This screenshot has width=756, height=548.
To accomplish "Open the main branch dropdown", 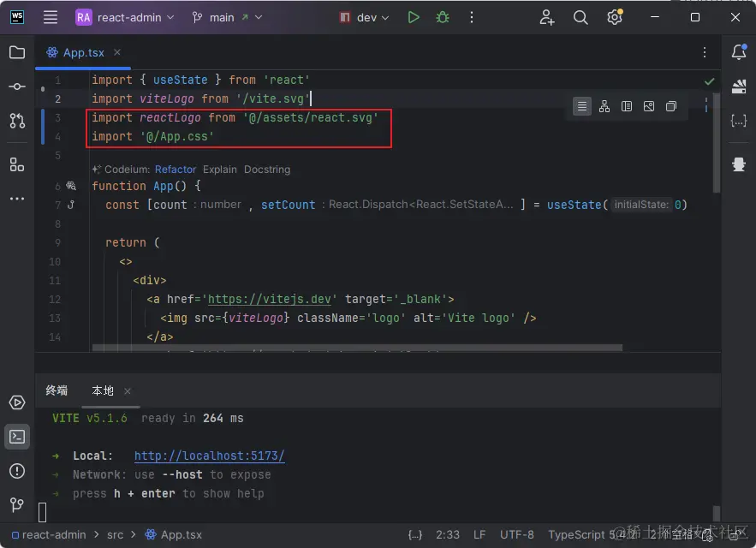I will pos(227,17).
